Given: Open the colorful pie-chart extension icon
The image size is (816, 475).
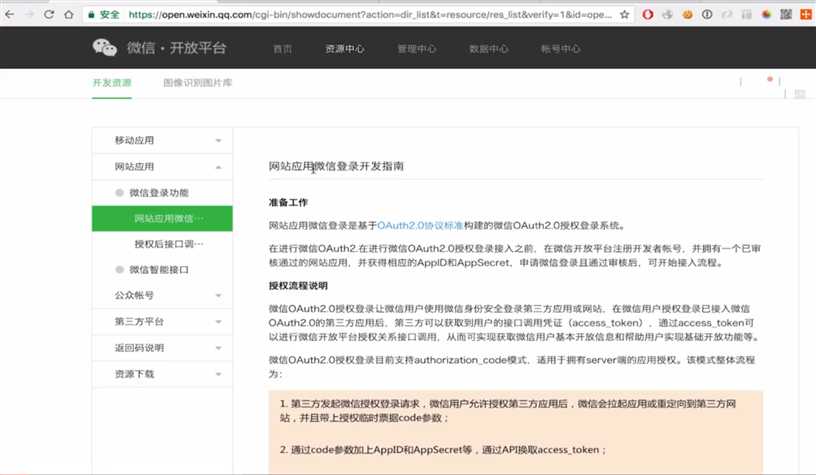Looking at the screenshot, I should point(766,15).
